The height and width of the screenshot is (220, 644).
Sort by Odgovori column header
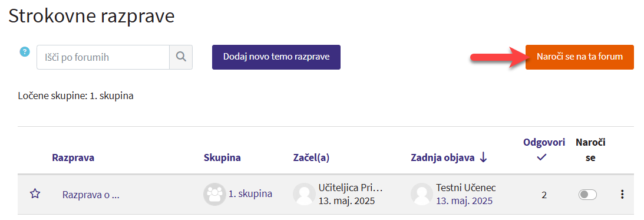pyautogui.click(x=544, y=143)
